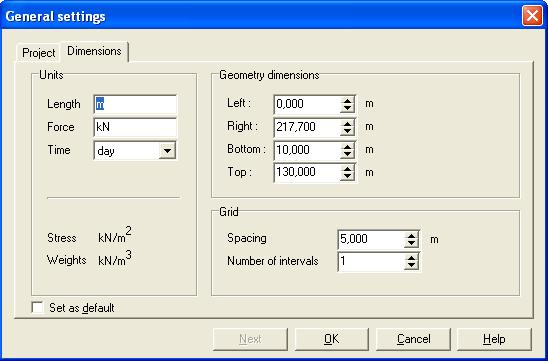Click the Right geometry dimension field
Image resolution: width=548 pixels, height=361 pixels.
(307, 127)
